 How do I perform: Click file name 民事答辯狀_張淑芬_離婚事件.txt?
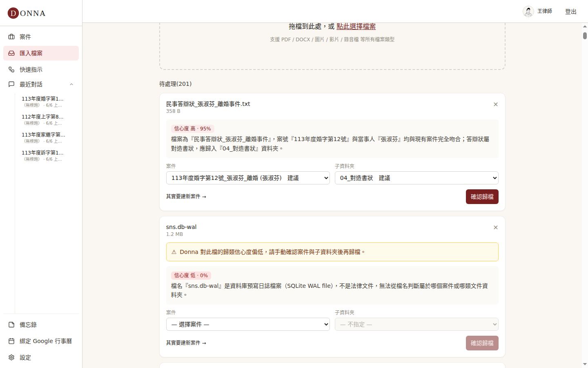pos(208,104)
